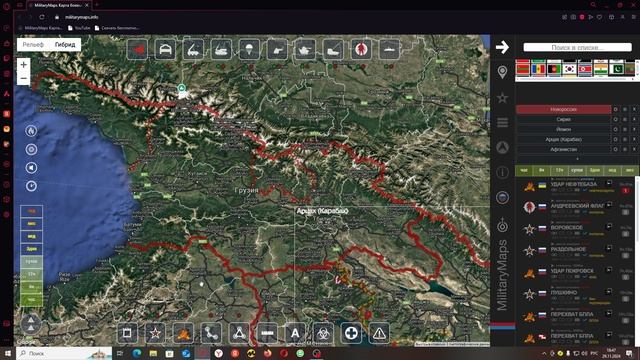Open the info circle panel in sidebar
The width and height of the screenshot is (640, 360).
pos(502,172)
